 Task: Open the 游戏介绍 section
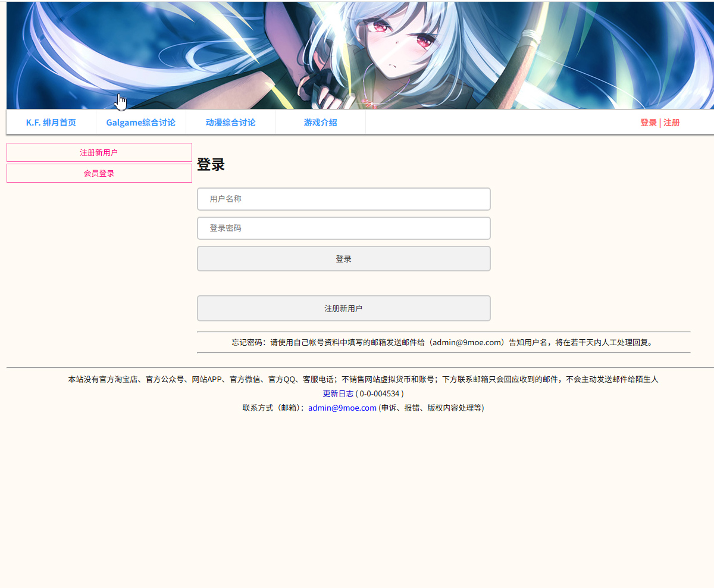click(x=320, y=123)
